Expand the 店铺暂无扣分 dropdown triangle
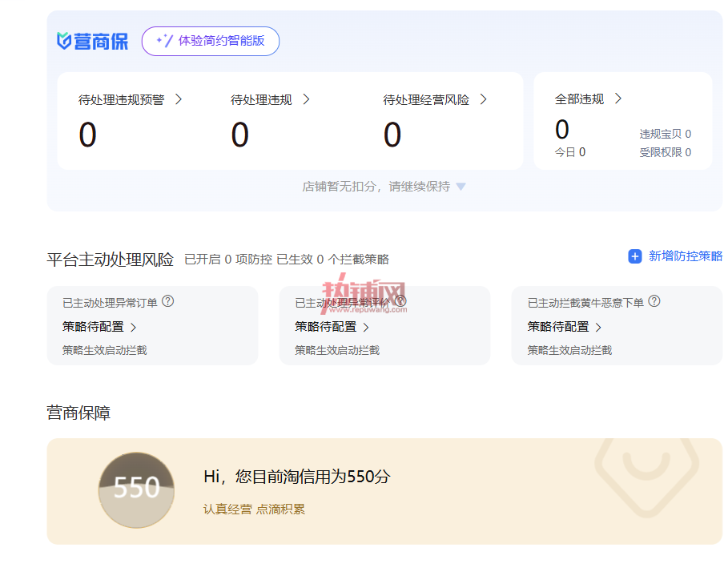728x588 pixels. (x=461, y=187)
